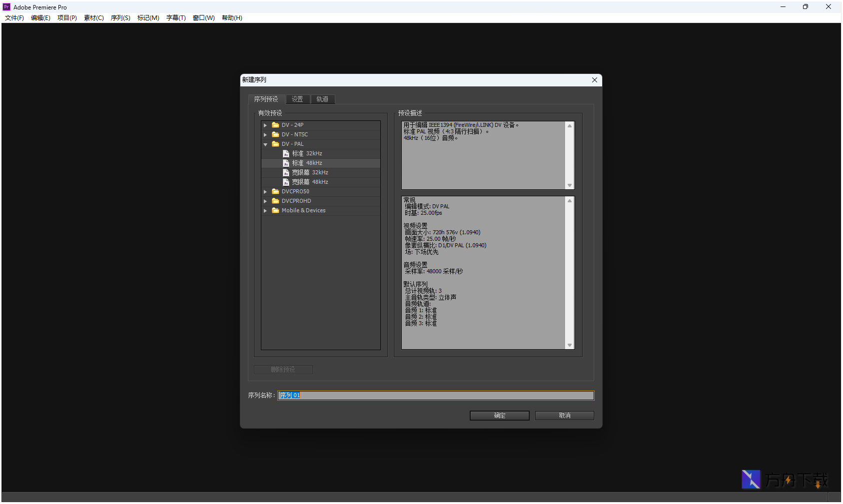
Task: Click the 画面大小: 720h 576v line
Action: [443, 233]
